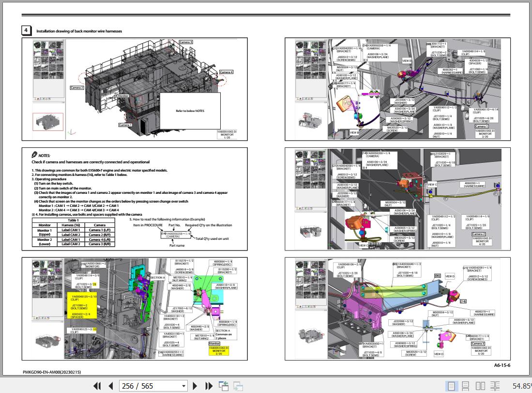Switch to single page layout

coord(451,386)
